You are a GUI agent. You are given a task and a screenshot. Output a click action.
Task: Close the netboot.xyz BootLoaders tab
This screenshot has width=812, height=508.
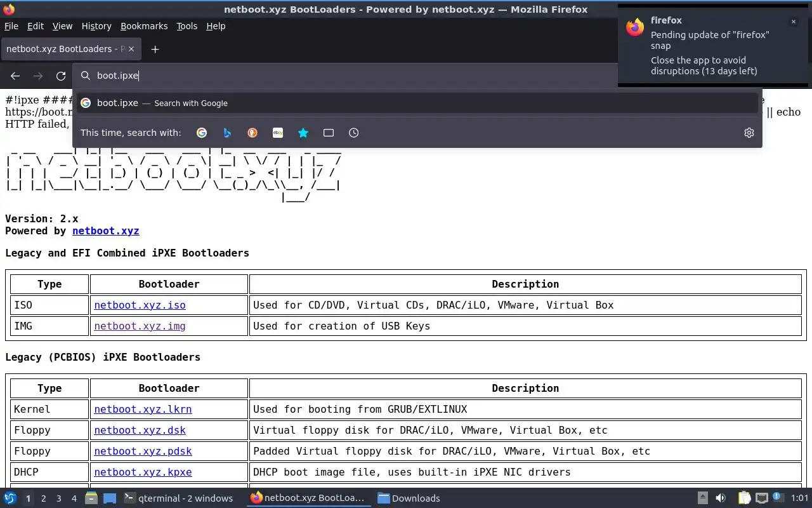(x=131, y=49)
